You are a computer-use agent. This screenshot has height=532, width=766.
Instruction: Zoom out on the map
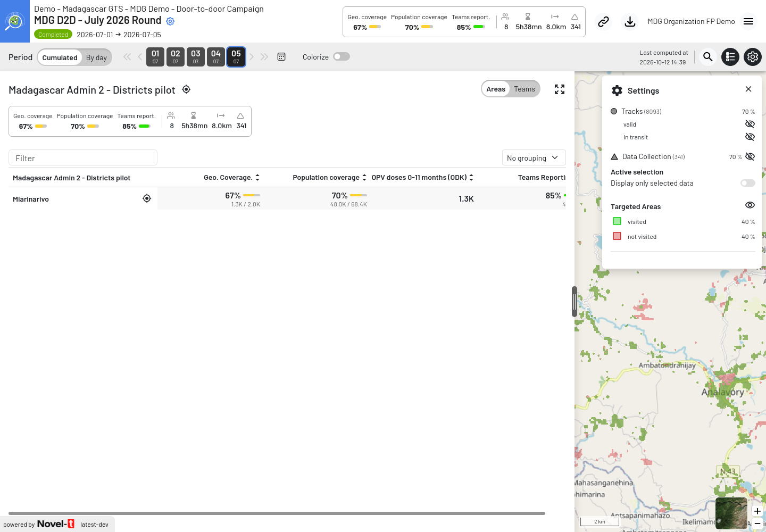[757, 523]
